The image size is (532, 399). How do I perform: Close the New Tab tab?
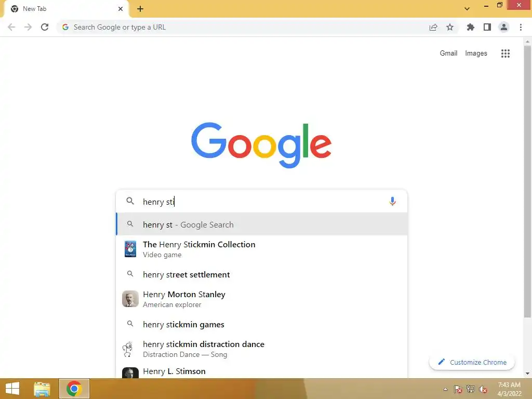click(x=121, y=9)
